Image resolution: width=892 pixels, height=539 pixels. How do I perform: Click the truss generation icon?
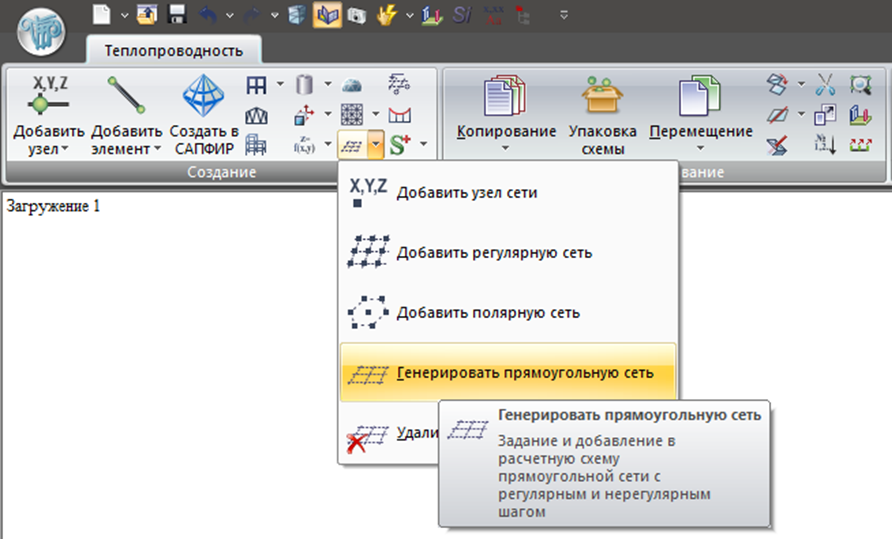pyautogui.click(x=256, y=116)
